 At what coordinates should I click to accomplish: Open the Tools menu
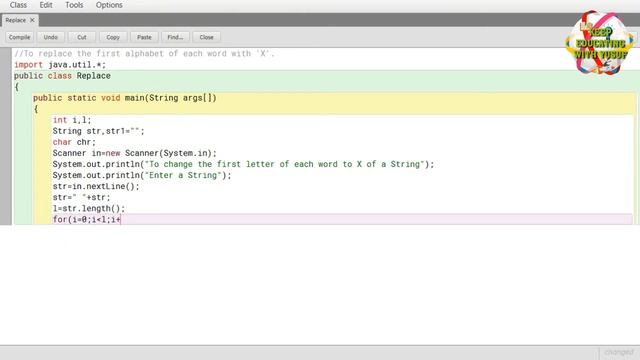tap(74, 5)
